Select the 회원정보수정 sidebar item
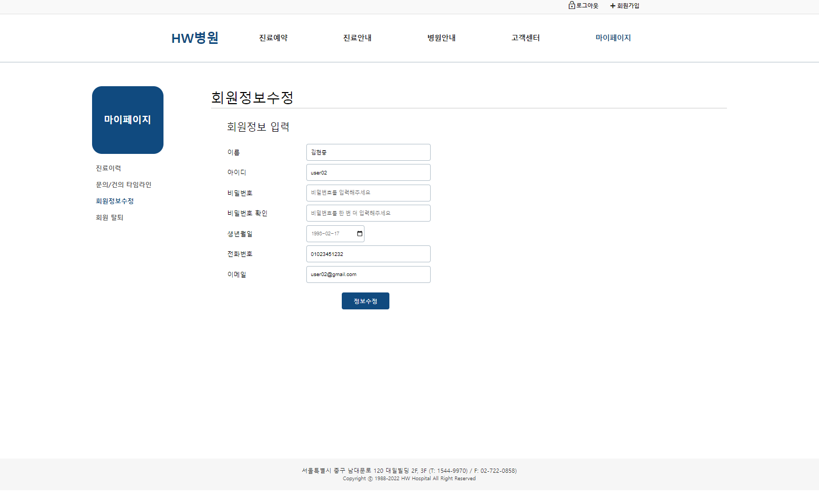 (x=114, y=201)
